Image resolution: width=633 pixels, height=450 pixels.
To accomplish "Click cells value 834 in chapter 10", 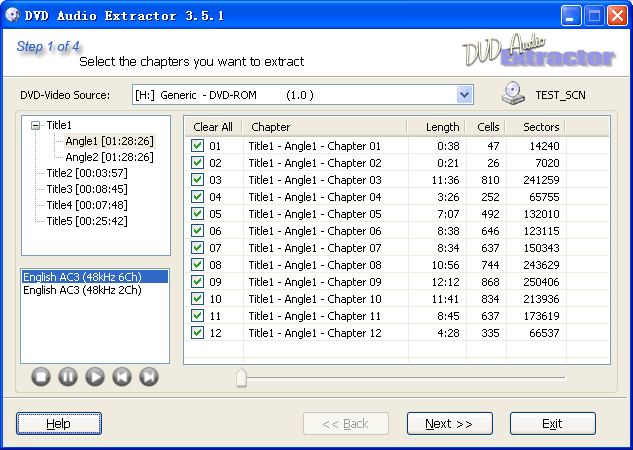I will point(490,299).
